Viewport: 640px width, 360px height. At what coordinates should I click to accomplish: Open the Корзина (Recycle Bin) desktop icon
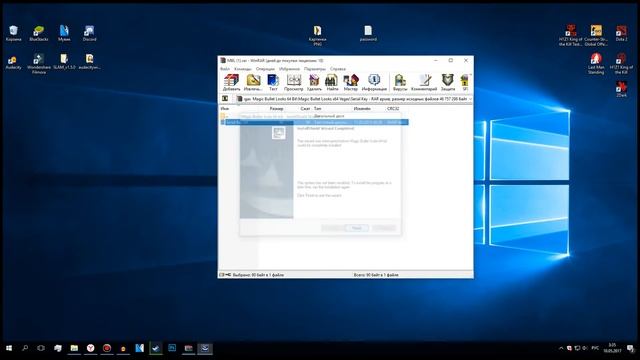[x=13, y=33]
